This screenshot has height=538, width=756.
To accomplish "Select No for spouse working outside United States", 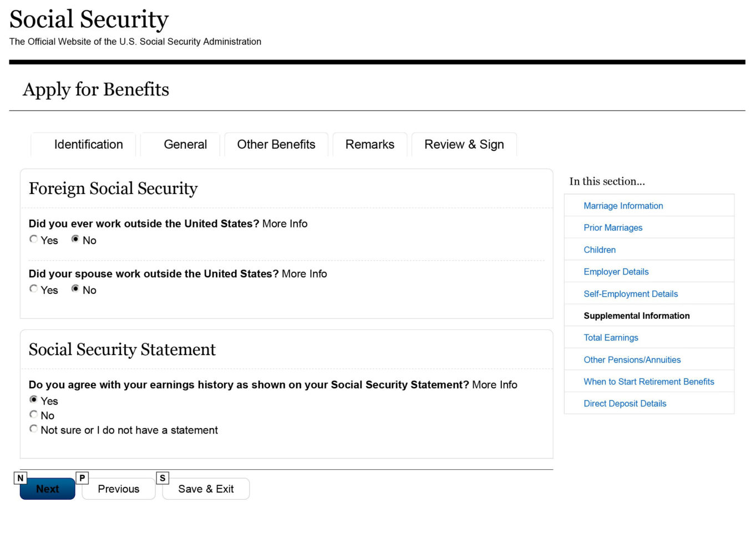I will pyautogui.click(x=75, y=289).
